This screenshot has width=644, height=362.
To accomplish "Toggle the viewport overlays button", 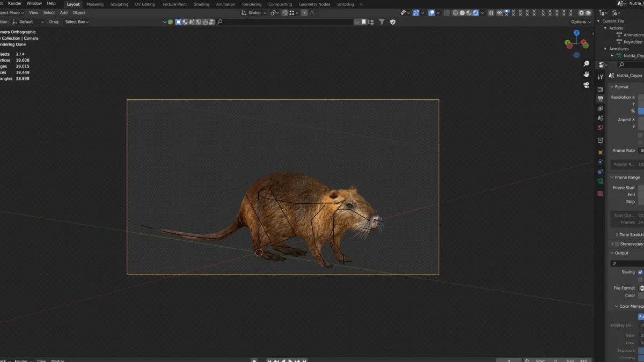I will pos(431,13).
